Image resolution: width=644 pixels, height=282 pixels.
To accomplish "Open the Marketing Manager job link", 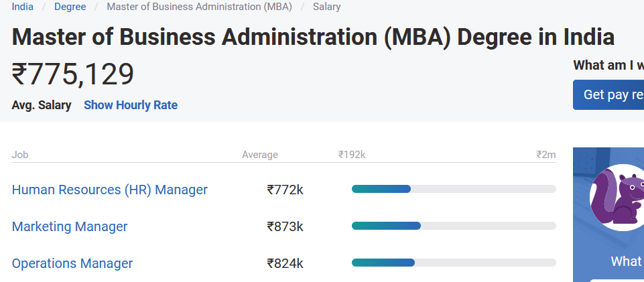I will pyautogui.click(x=70, y=226).
